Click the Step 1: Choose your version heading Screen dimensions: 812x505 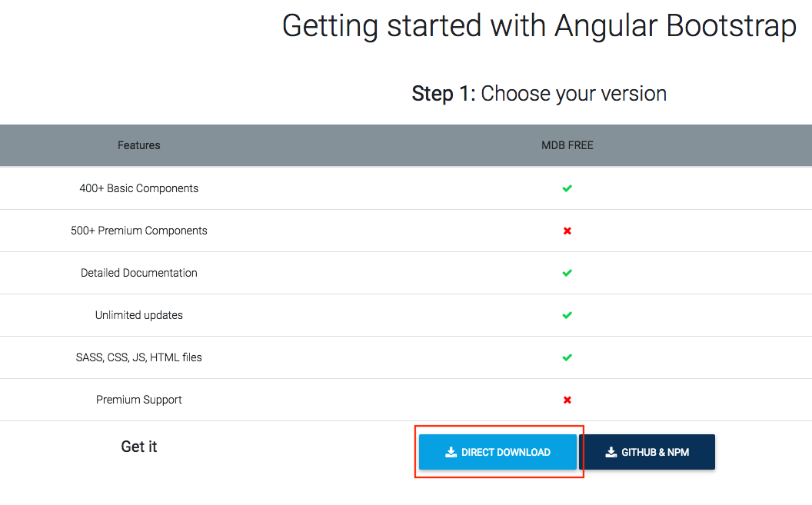click(x=539, y=94)
